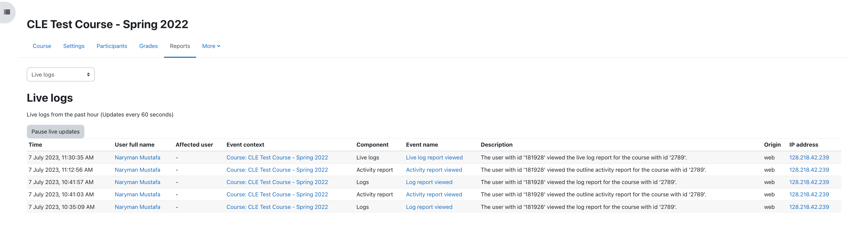Image resolution: width=868 pixels, height=233 pixels.
Task: Open course context link in 10:35:09 AM row
Action: pyautogui.click(x=277, y=207)
